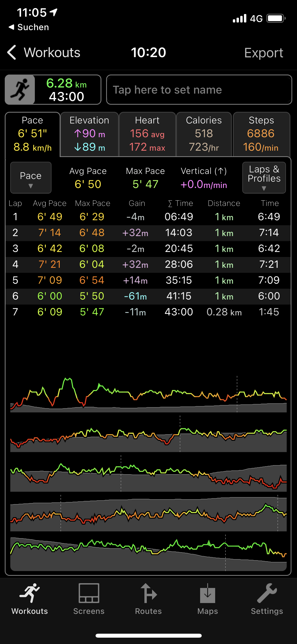Switch to the Heart rate tab
The height and width of the screenshot is (644, 297).
tap(147, 134)
